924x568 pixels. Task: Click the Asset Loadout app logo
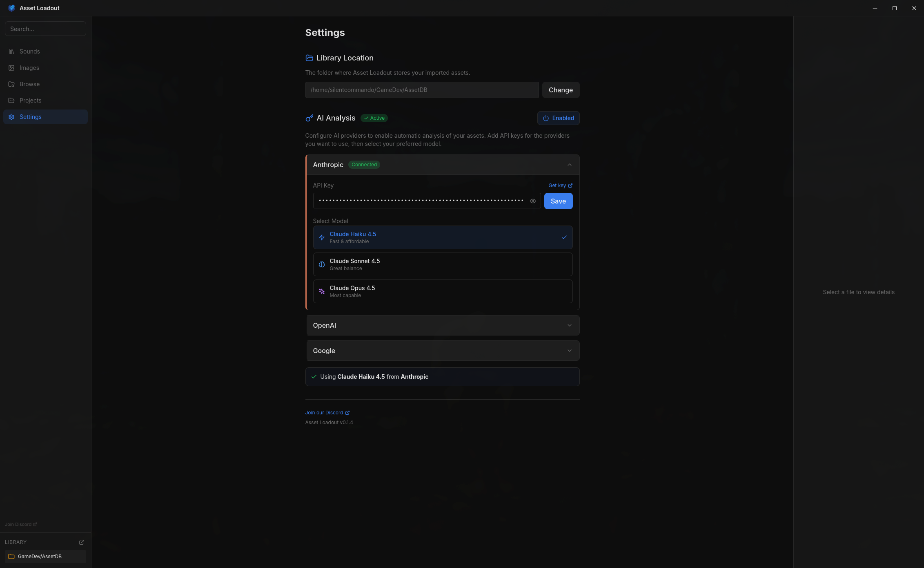pos(11,8)
